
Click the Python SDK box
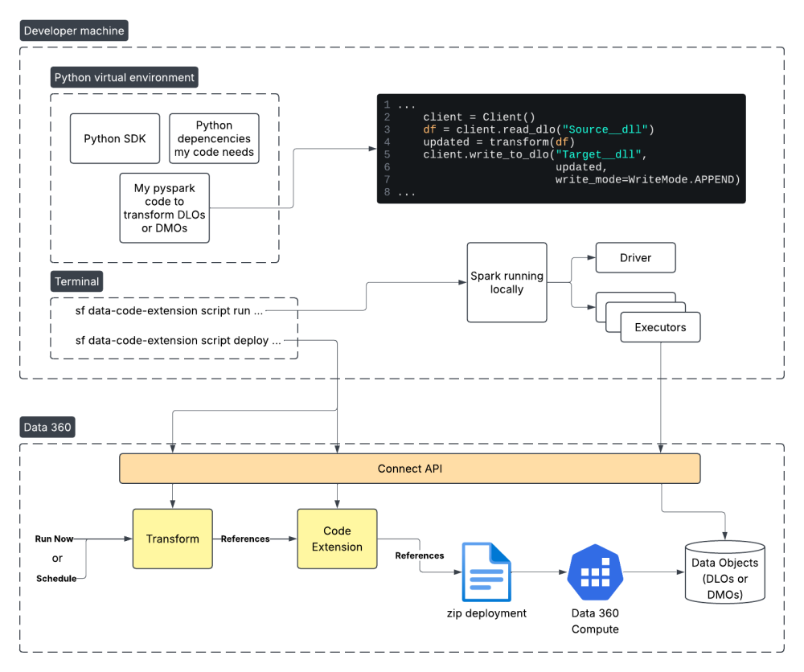click(115, 138)
